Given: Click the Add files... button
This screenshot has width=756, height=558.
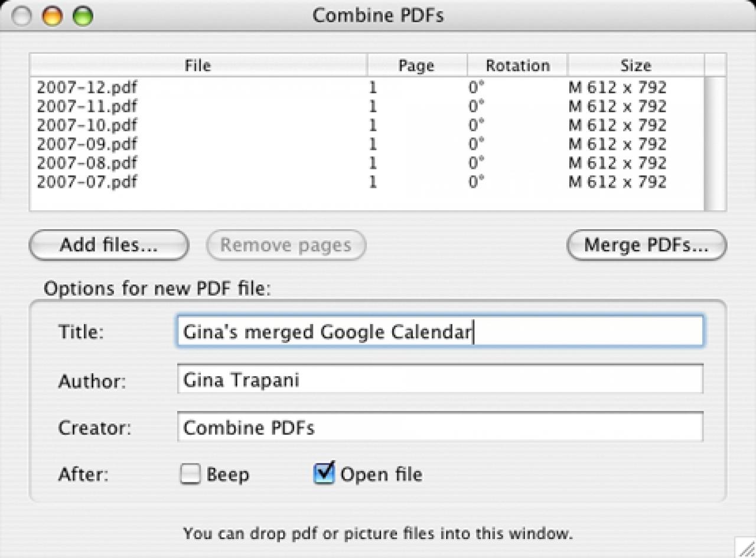Looking at the screenshot, I should [109, 245].
